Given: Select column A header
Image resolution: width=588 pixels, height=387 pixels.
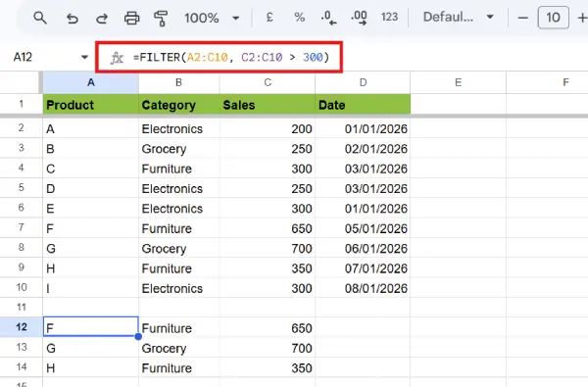Looking at the screenshot, I should [91, 82].
